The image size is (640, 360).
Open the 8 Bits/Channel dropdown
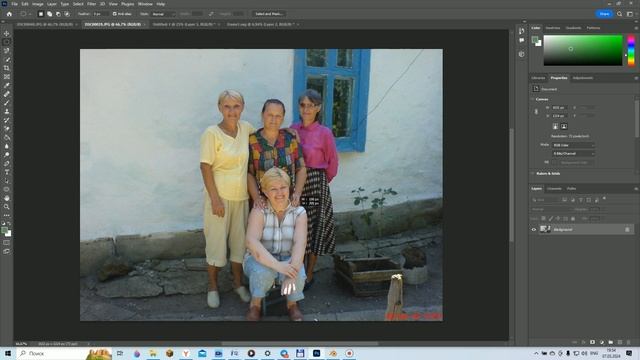[x=573, y=153]
